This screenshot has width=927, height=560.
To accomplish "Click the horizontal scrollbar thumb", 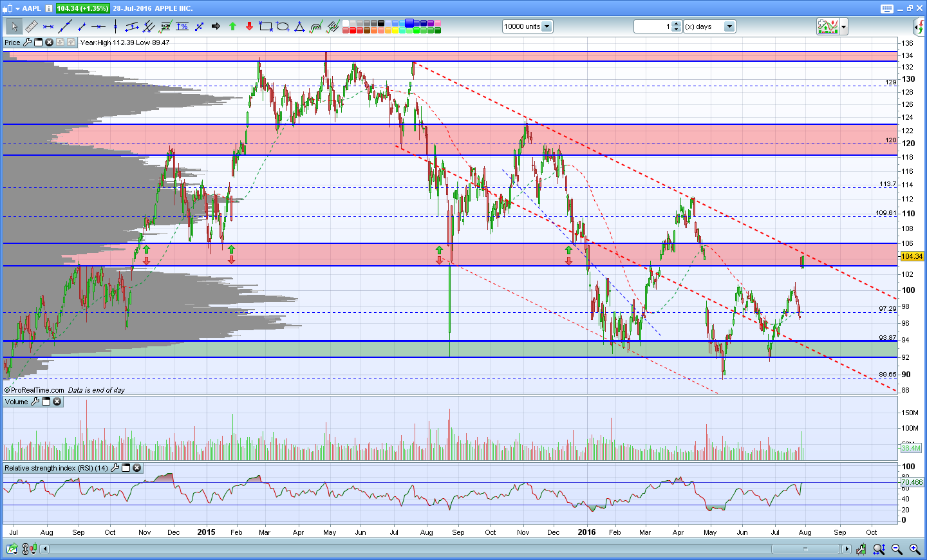I will tap(805, 549).
